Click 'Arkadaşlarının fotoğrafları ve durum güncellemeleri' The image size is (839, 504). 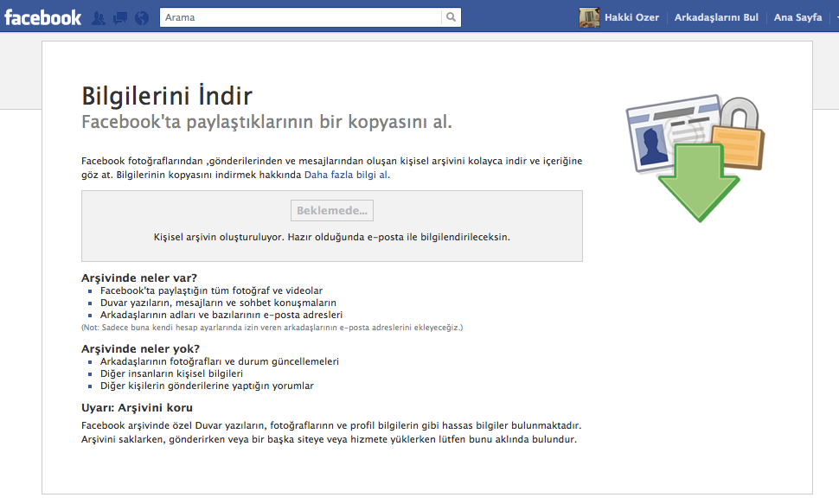point(220,361)
